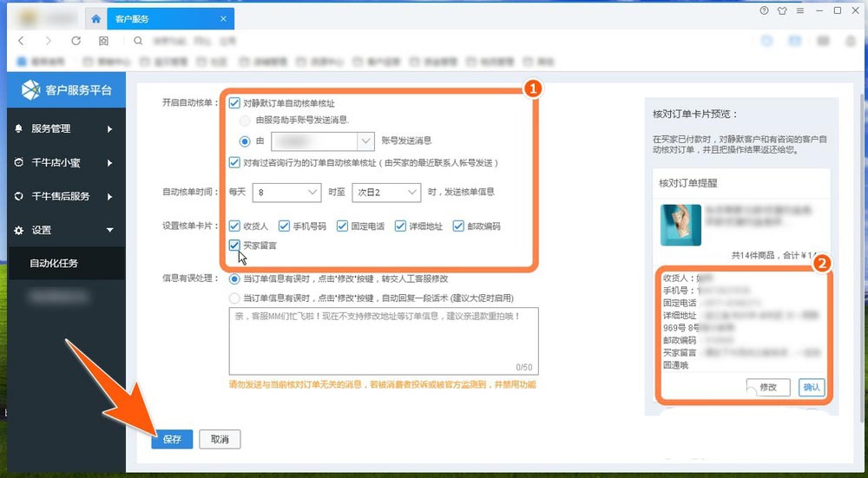Open the 次日2 end time dropdown
The image size is (868, 478).
[386, 193]
